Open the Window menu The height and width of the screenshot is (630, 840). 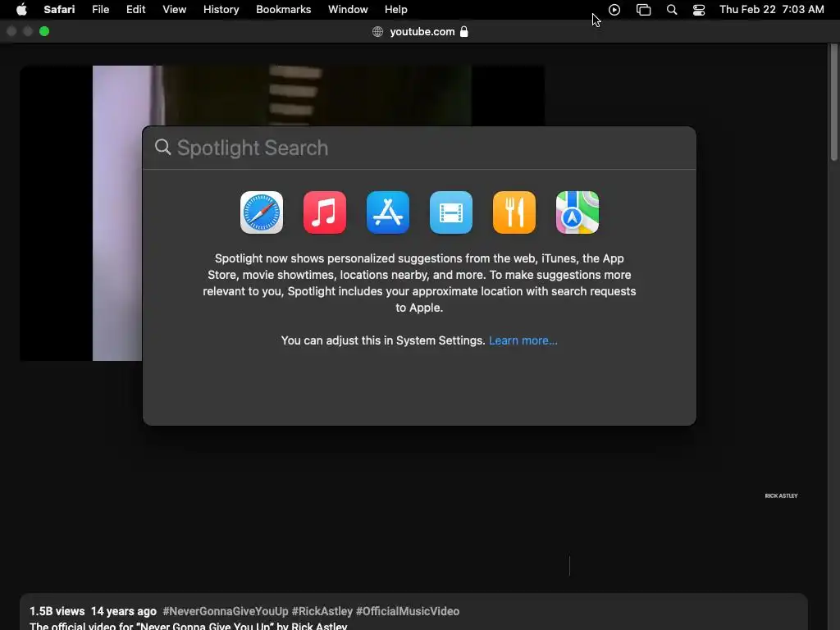348,10
